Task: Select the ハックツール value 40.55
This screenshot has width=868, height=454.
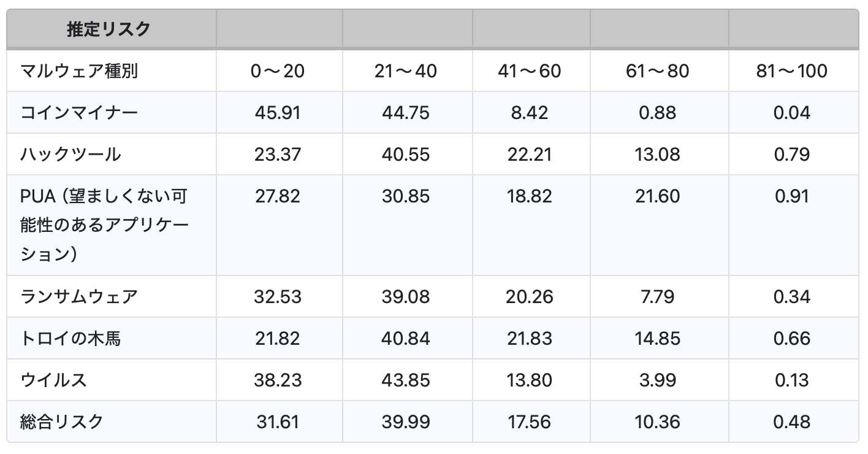Action: 406,154
